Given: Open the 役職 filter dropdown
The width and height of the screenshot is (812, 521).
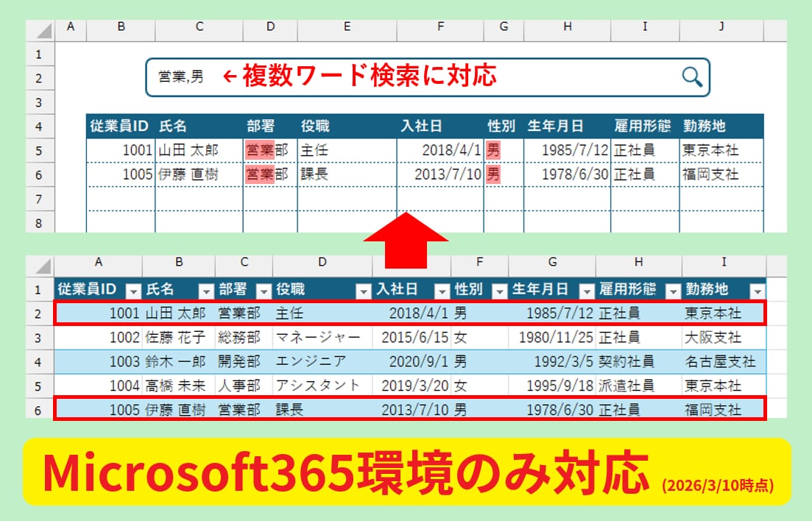Looking at the screenshot, I should pos(363,291).
